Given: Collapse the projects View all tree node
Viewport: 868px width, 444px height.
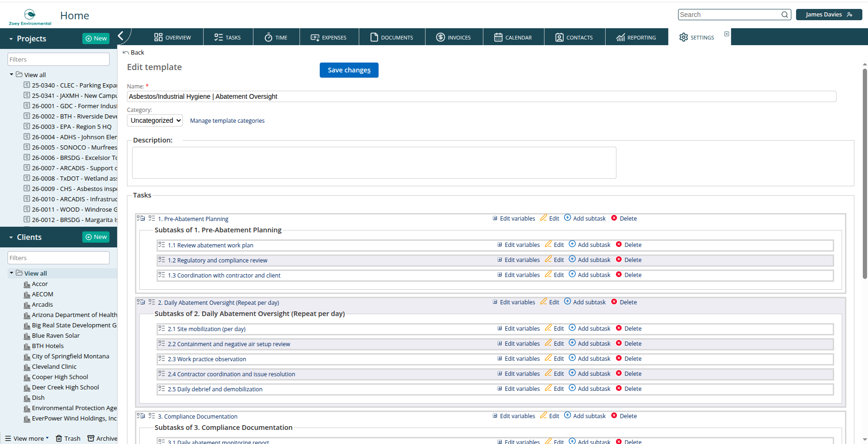Looking at the screenshot, I should click(11, 74).
